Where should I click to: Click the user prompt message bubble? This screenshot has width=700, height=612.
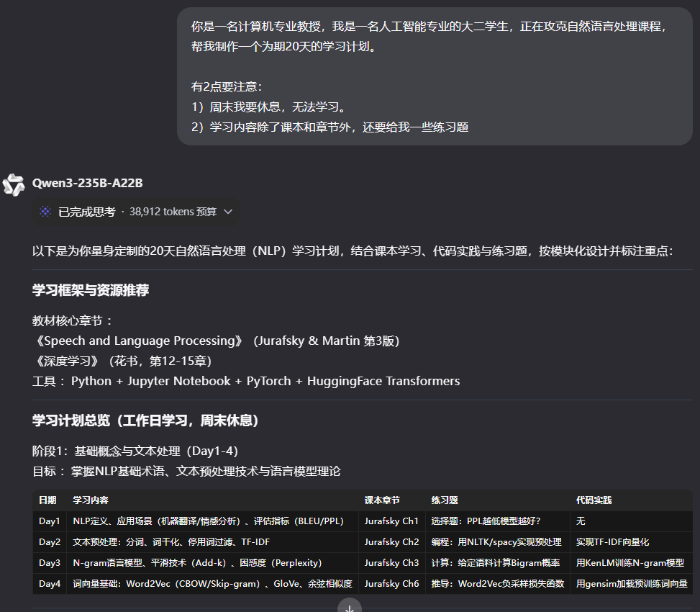pos(435,76)
